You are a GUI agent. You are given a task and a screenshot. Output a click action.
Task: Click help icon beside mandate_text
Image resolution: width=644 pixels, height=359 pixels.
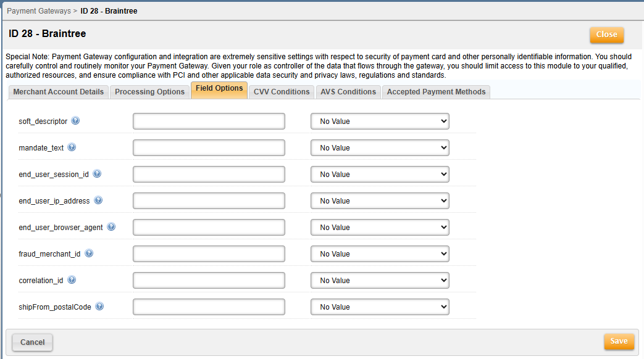click(72, 147)
